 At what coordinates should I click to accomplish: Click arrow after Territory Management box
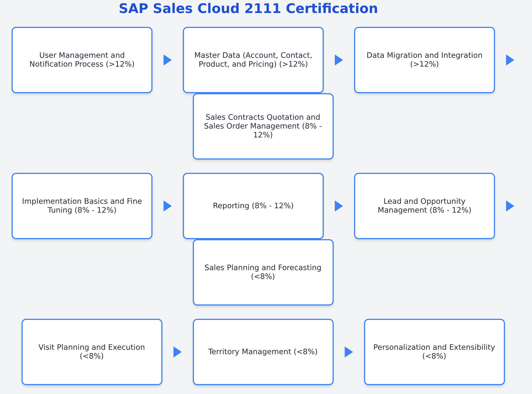(x=348, y=352)
